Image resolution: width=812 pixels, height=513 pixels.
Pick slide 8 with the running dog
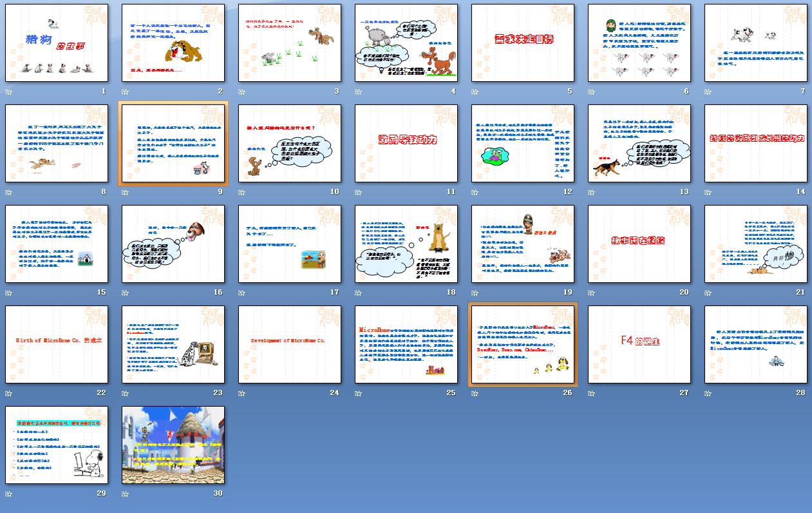[57, 143]
